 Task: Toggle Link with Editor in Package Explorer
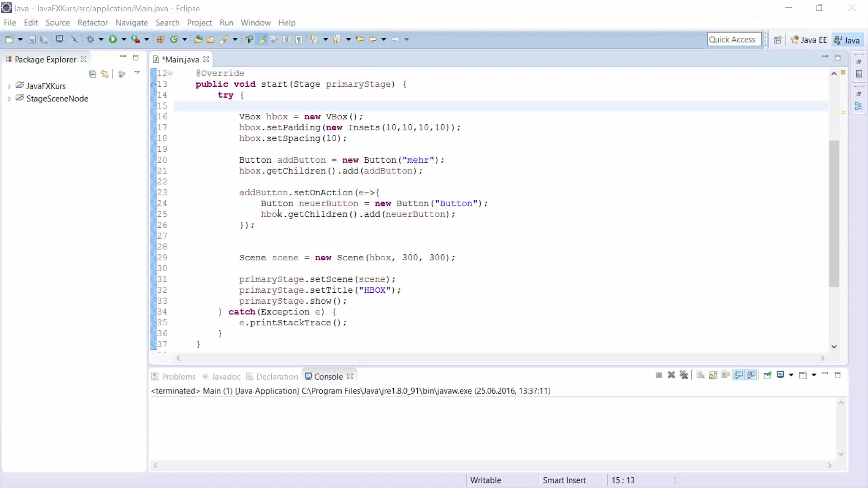(105, 74)
